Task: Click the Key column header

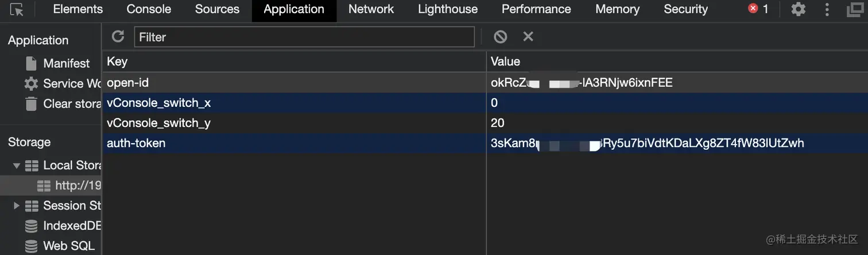Action: point(117,61)
